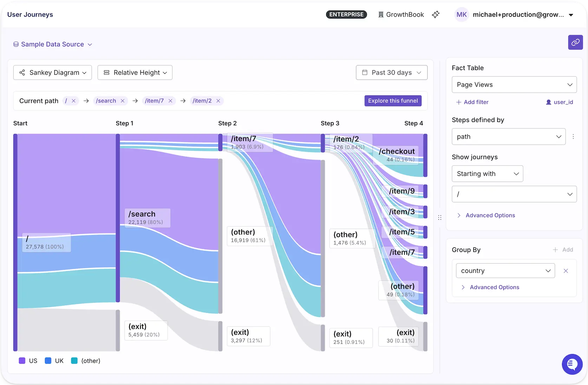Click the US purple legend swatch
Screen dimensions: 588x385
pos(22,361)
